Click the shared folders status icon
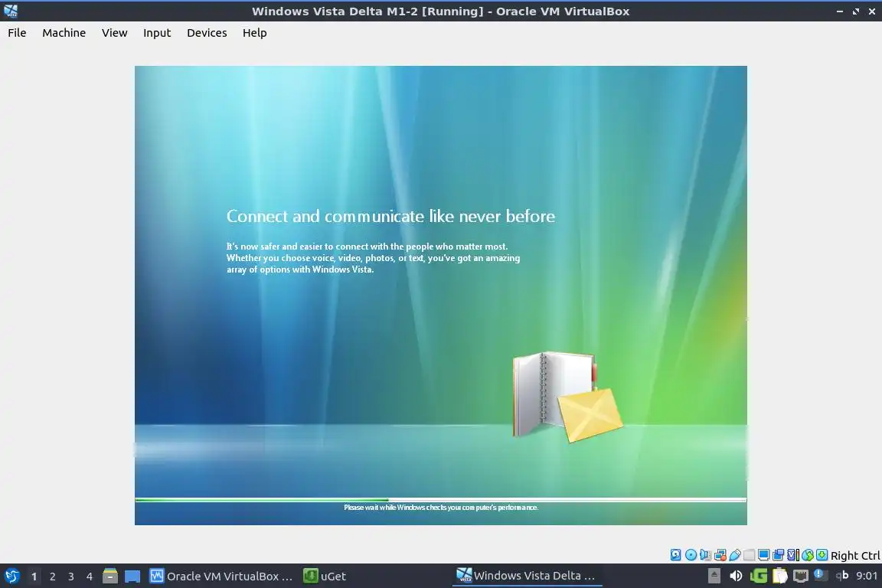 750,555
